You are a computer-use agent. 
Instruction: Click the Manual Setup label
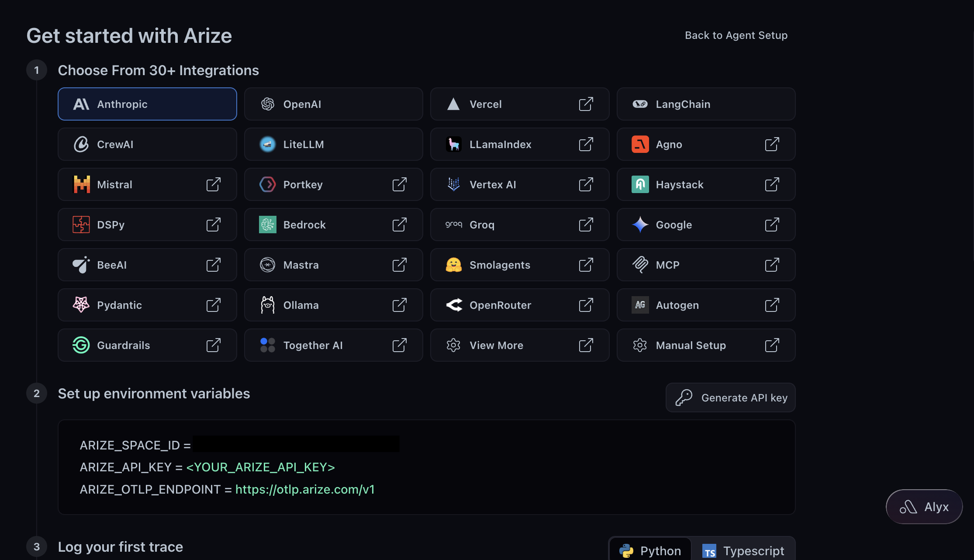pyautogui.click(x=691, y=346)
